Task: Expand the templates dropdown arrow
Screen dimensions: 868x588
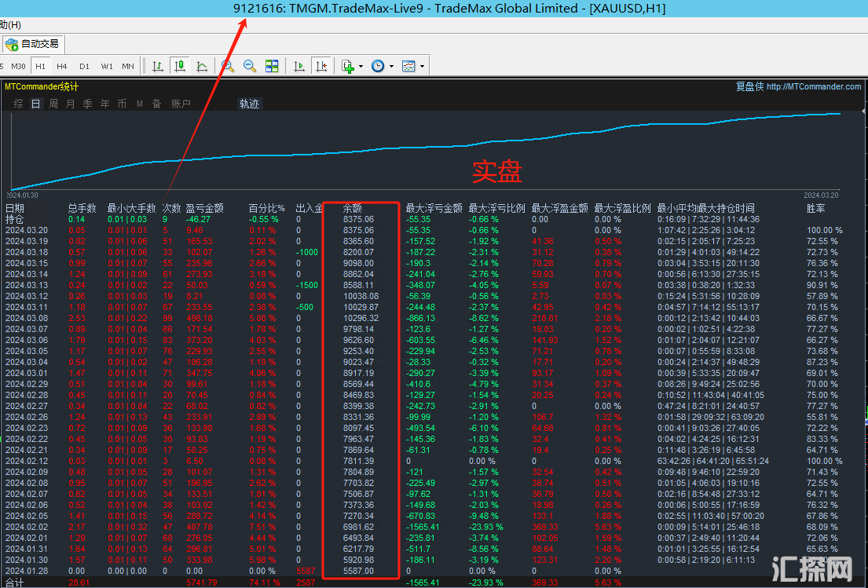Action: coord(423,67)
